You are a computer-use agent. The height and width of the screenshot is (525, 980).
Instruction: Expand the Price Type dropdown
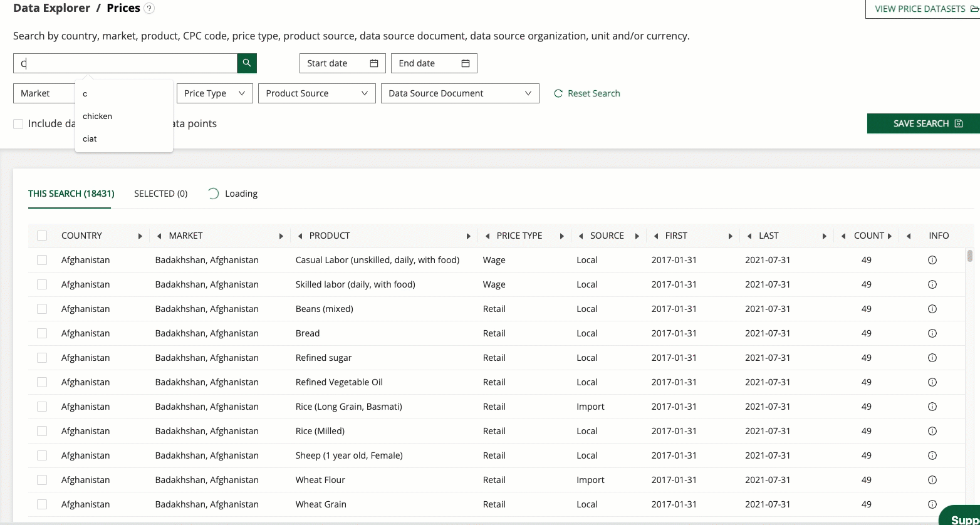(214, 93)
